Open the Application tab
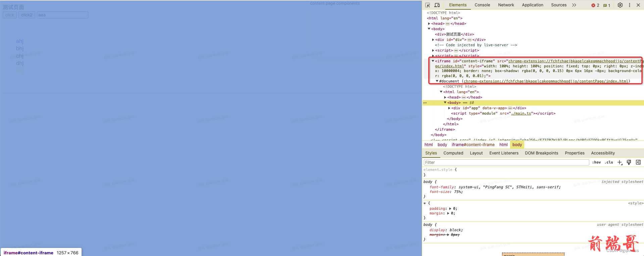 [533, 5]
